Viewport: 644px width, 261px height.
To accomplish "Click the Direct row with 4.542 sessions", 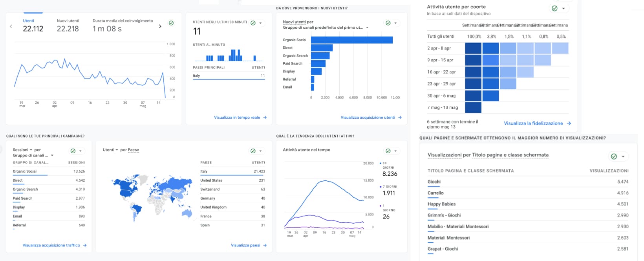I will (49, 180).
